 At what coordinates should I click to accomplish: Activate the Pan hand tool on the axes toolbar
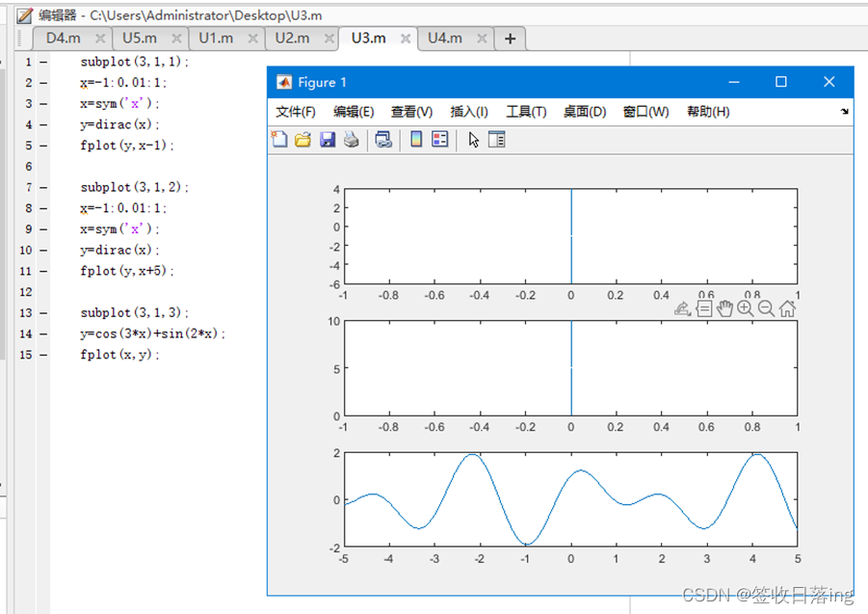(x=725, y=307)
